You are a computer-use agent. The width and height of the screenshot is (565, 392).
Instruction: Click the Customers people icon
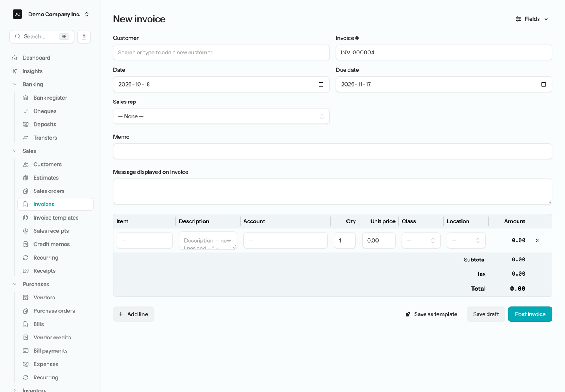click(26, 164)
